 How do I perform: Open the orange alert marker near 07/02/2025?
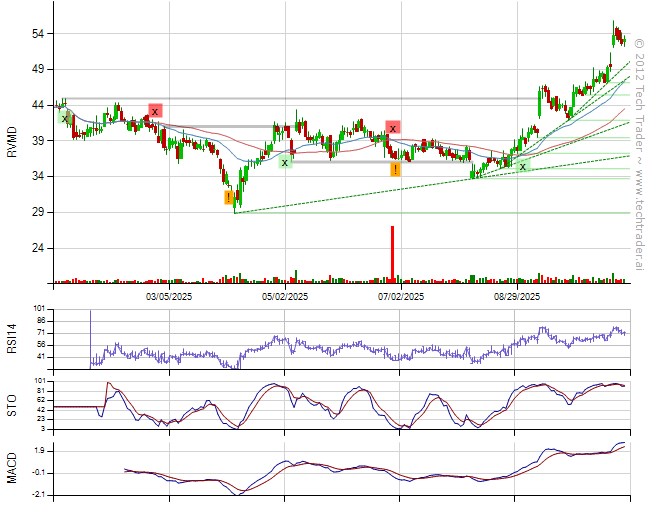point(396,169)
